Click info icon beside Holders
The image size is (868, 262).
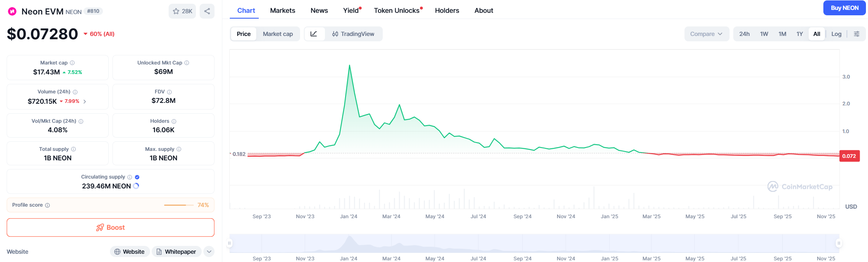coord(174,121)
